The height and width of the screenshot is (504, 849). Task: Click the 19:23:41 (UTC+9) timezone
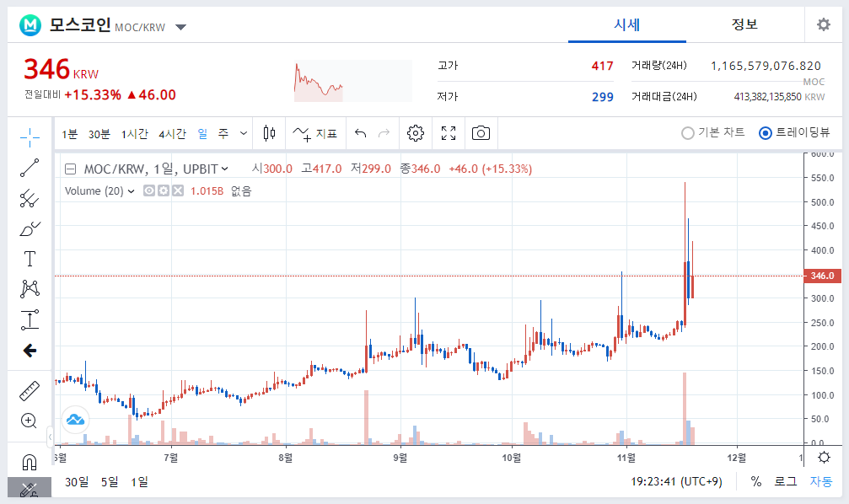(x=676, y=481)
